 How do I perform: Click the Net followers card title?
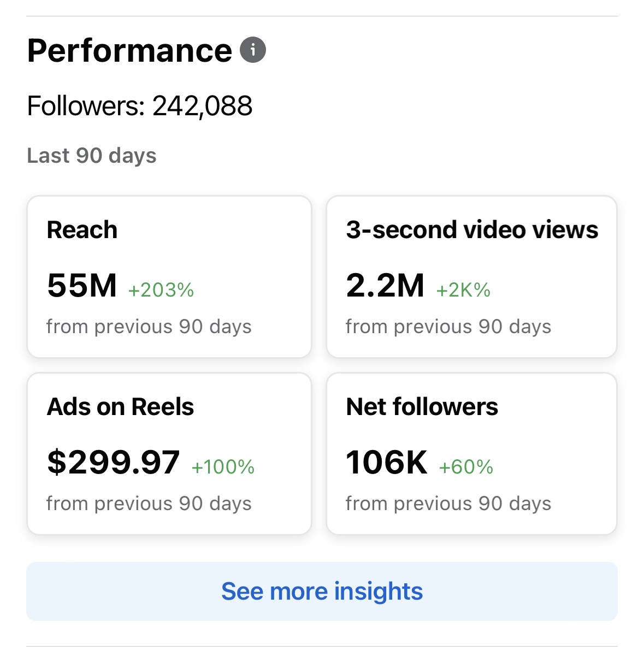[x=422, y=406]
